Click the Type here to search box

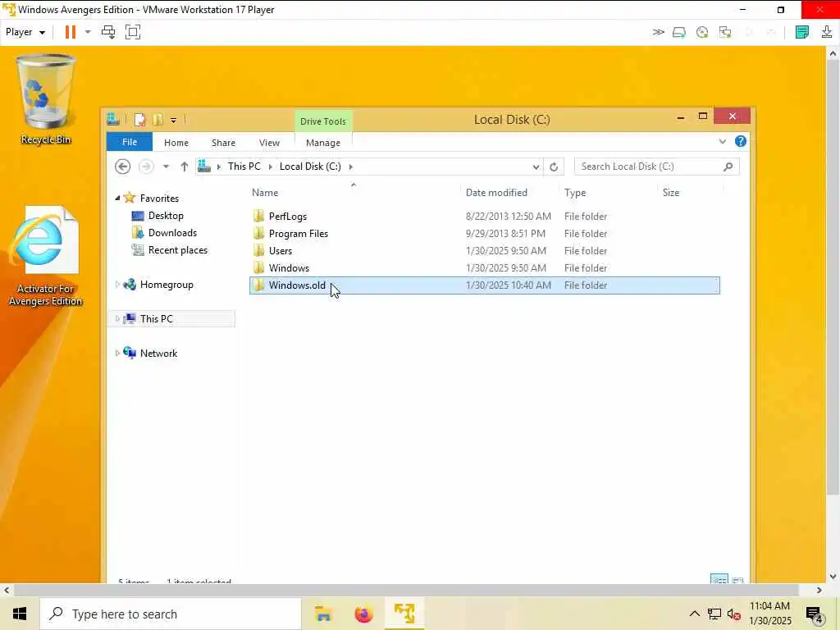pyautogui.click(x=171, y=614)
